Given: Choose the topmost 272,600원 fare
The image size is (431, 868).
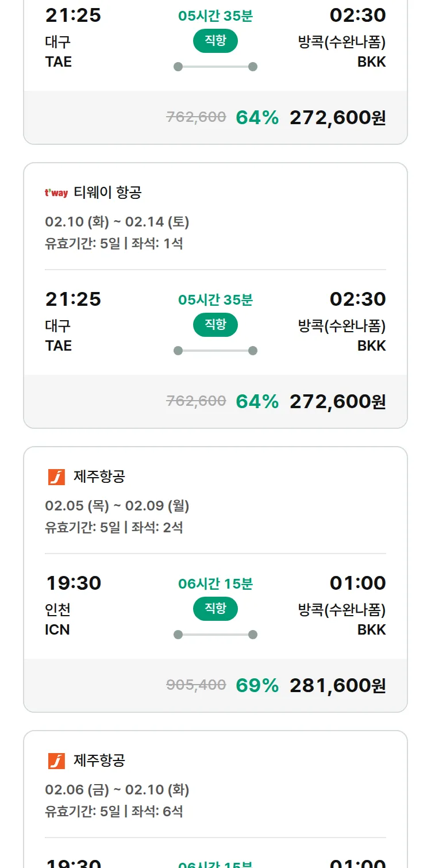Looking at the screenshot, I should coord(337,118).
